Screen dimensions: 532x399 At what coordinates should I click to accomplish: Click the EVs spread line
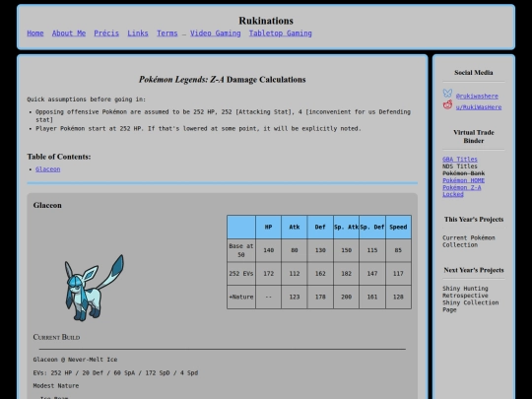[115, 372]
